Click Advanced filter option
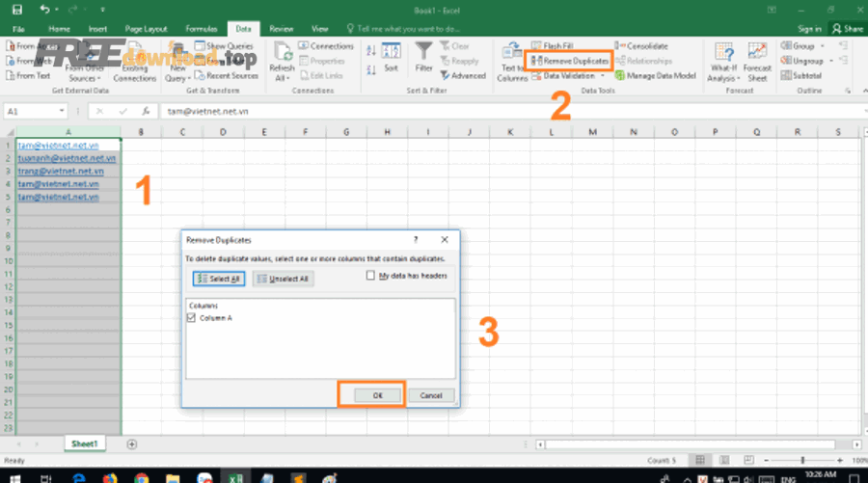Screen dimensions: 868x483 [x=463, y=76]
